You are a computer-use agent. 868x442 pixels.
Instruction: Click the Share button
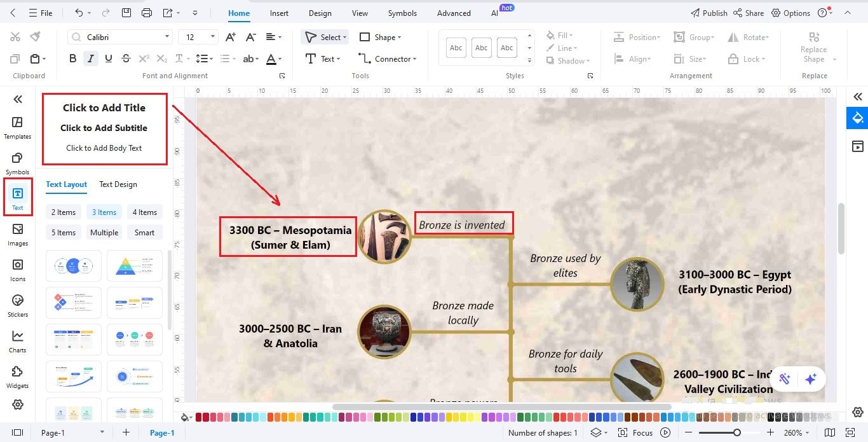click(749, 13)
